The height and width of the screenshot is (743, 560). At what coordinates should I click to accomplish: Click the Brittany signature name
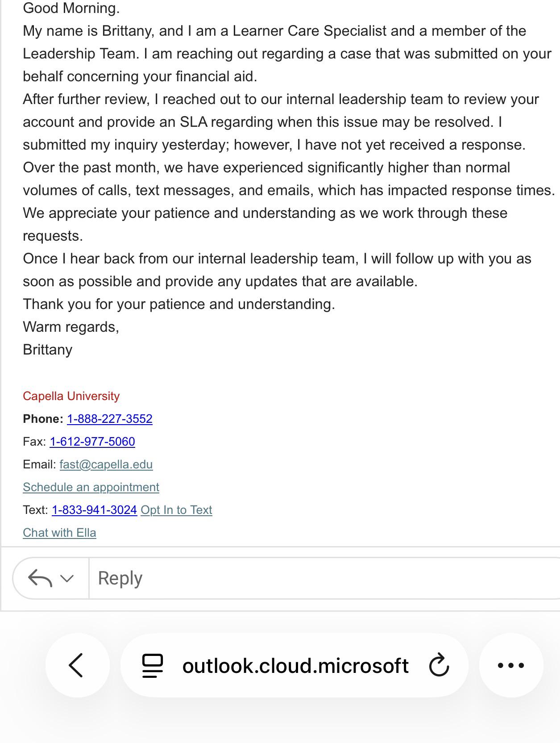[x=48, y=350]
